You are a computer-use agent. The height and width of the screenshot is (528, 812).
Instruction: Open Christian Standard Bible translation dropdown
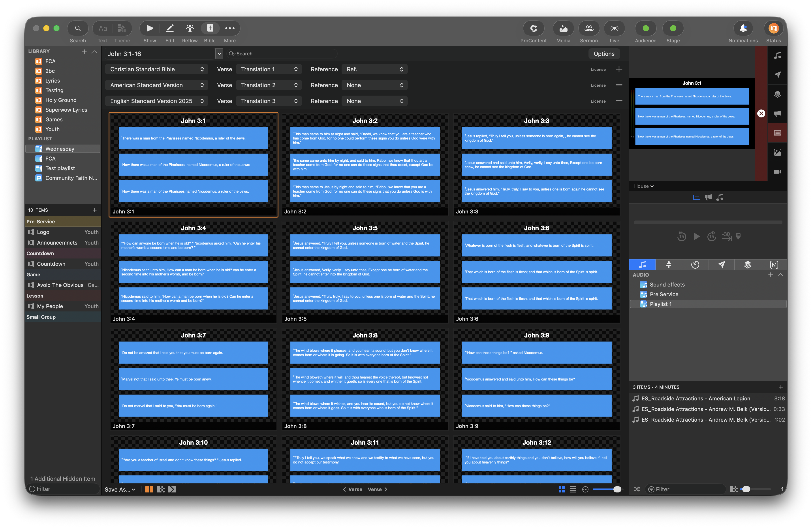click(157, 69)
